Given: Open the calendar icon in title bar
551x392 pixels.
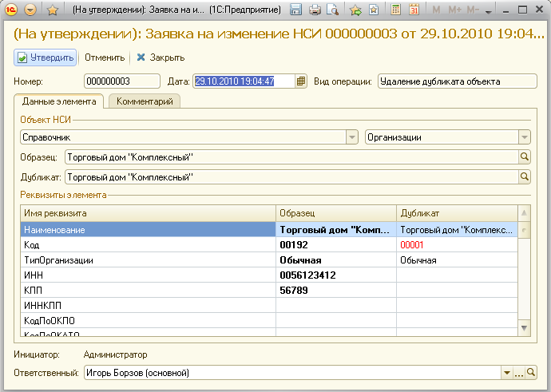Looking at the screenshot, I should [414, 10].
